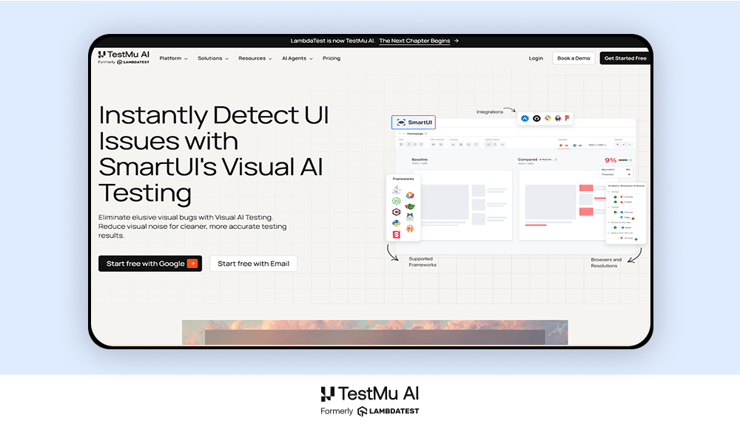This screenshot has width=740, height=429.
Task: Click the Slack integration icon
Action: click(547, 118)
